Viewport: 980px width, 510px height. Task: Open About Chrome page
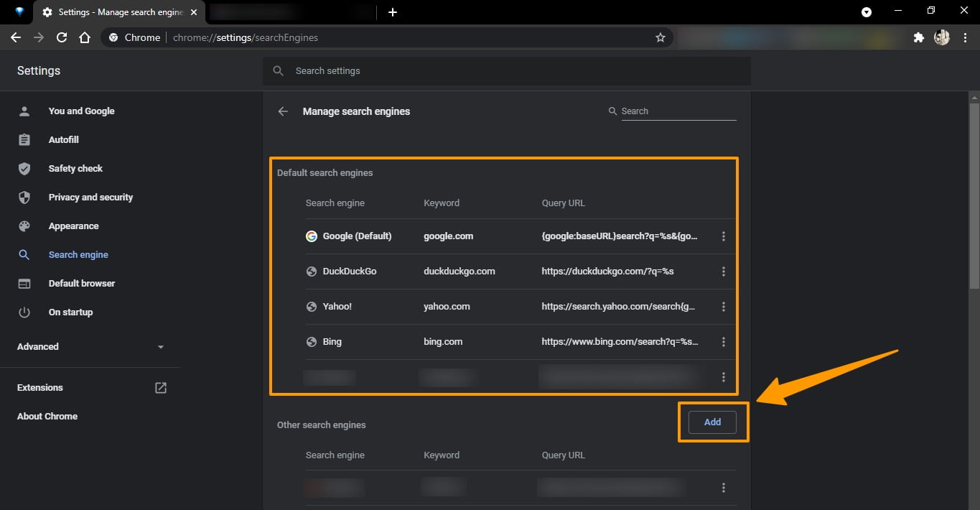pos(47,417)
